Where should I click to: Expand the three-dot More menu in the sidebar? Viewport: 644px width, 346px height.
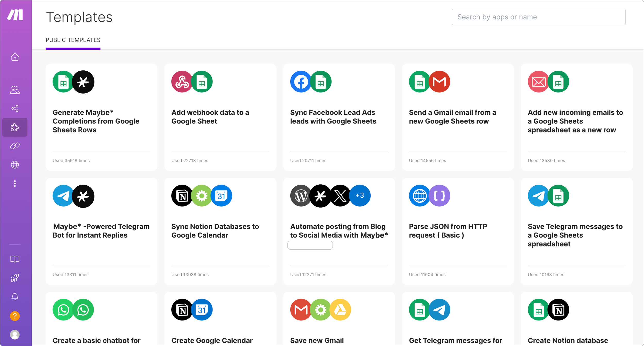click(15, 184)
